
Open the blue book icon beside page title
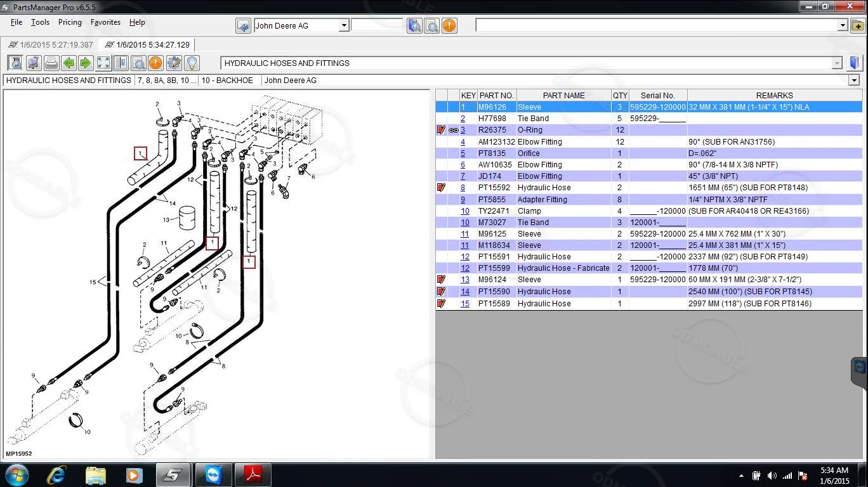(854, 63)
